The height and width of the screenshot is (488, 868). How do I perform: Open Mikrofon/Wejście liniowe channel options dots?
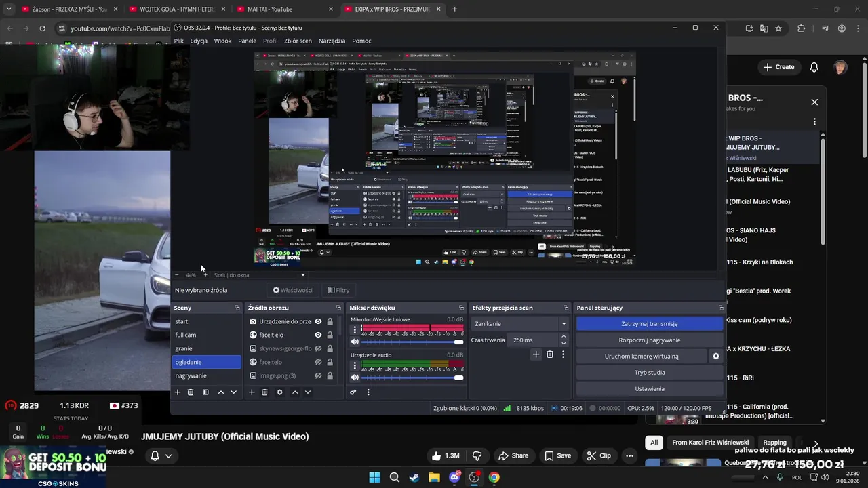point(355,329)
